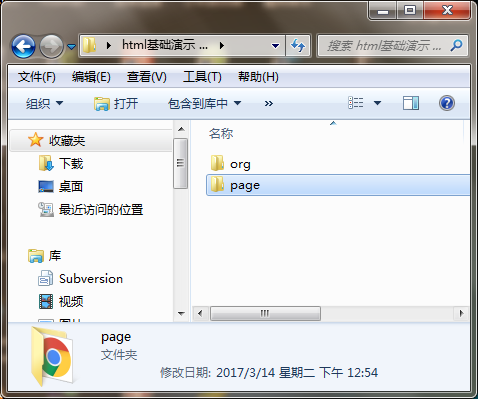The image size is (478, 399).
Task: Click the page folder thumbnail in details pane
Action: click(x=52, y=357)
